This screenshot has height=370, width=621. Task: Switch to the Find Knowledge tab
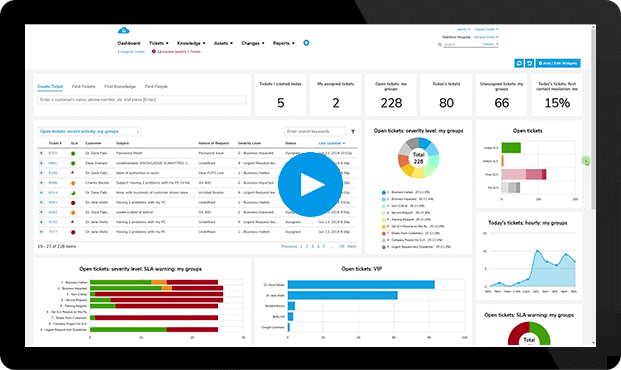click(120, 86)
